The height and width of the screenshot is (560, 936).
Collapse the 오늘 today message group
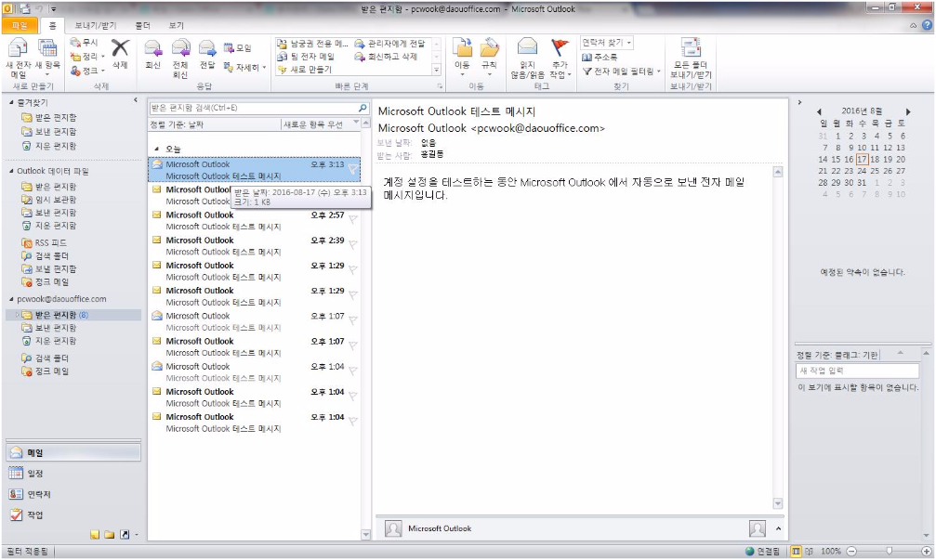(156, 150)
